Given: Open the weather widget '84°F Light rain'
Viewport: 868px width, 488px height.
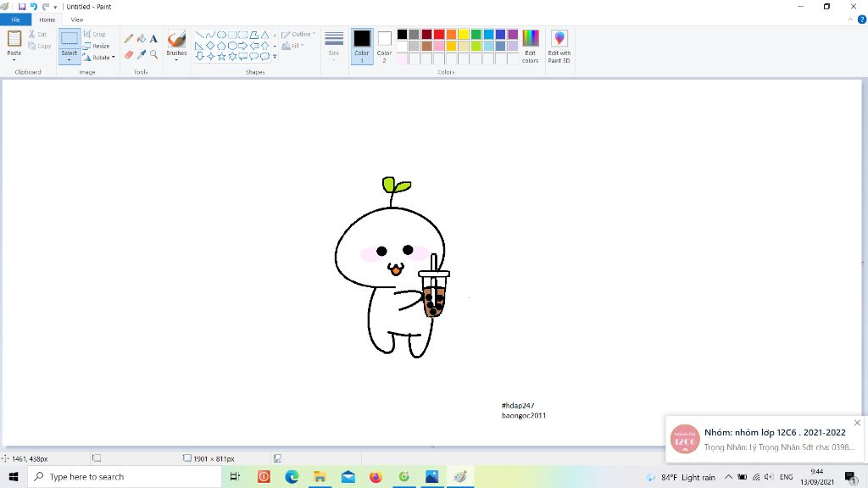Looking at the screenshot, I should [681, 477].
